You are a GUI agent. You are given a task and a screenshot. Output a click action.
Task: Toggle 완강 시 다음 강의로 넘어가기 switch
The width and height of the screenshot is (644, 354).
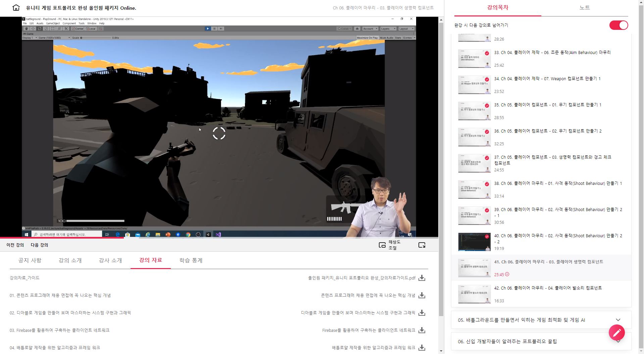pos(618,25)
